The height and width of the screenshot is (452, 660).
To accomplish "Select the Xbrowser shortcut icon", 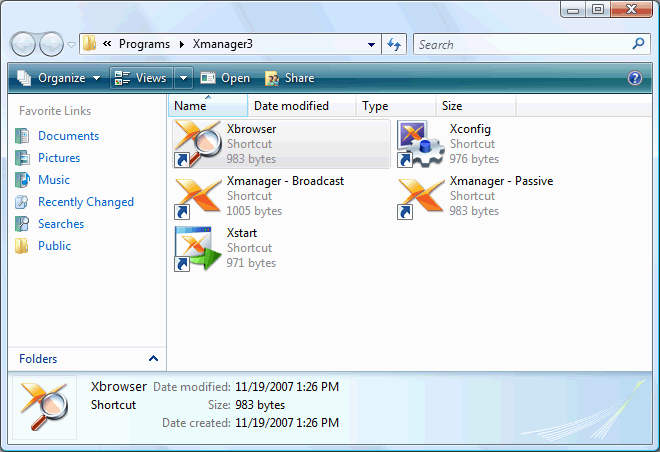I will (198, 144).
